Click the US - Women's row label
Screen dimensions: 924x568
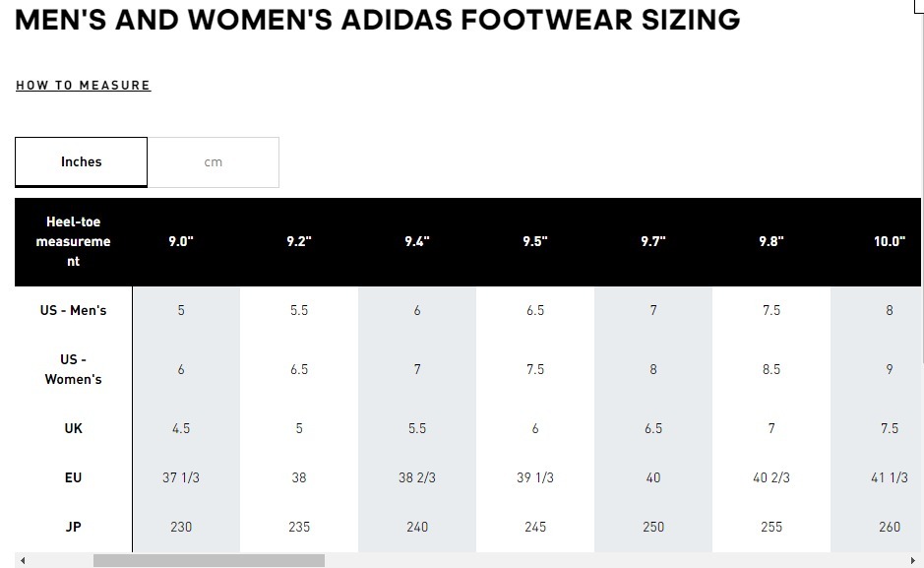[73, 369]
